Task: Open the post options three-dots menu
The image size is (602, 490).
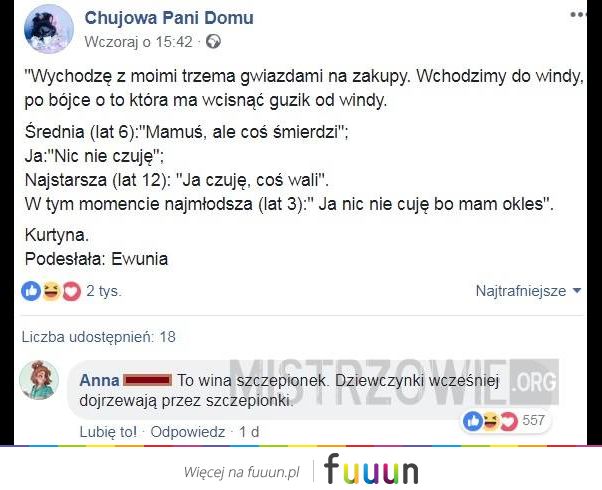Action: (x=578, y=15)
